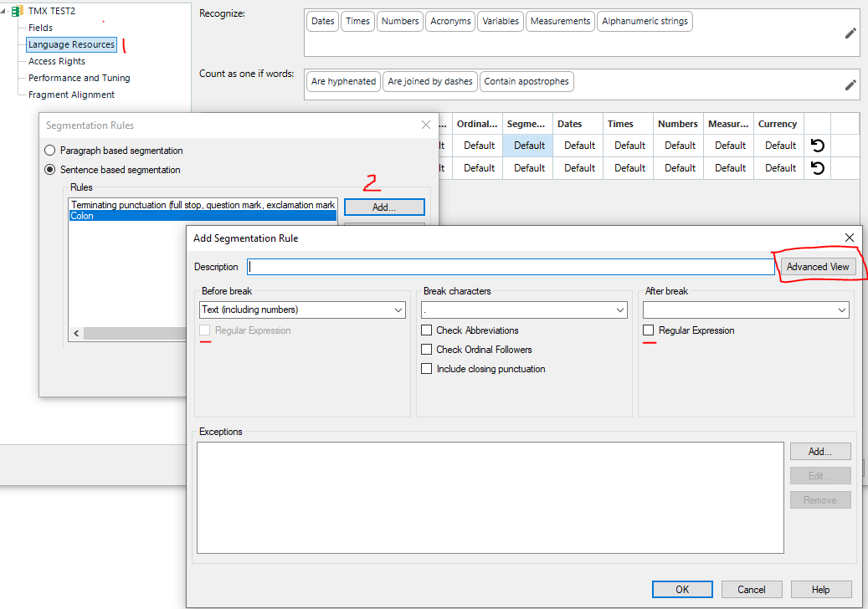Click the Acronyms recognition tag

[450, 21]
